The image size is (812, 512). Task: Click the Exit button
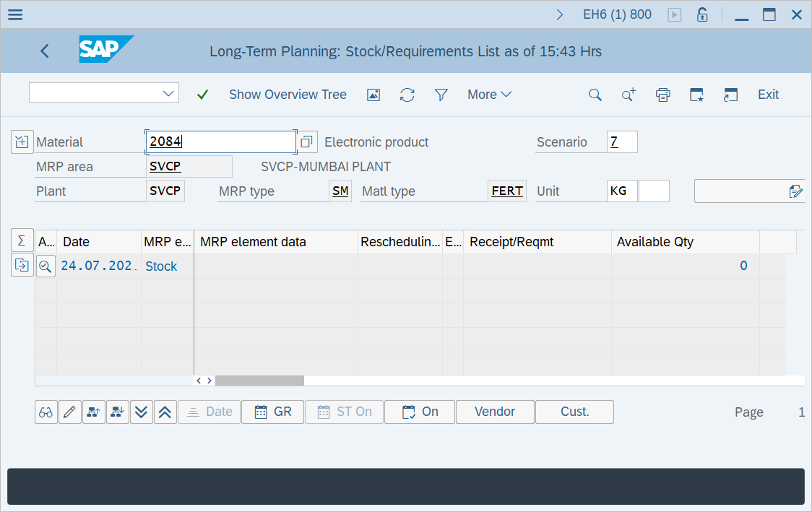point(767,95)
